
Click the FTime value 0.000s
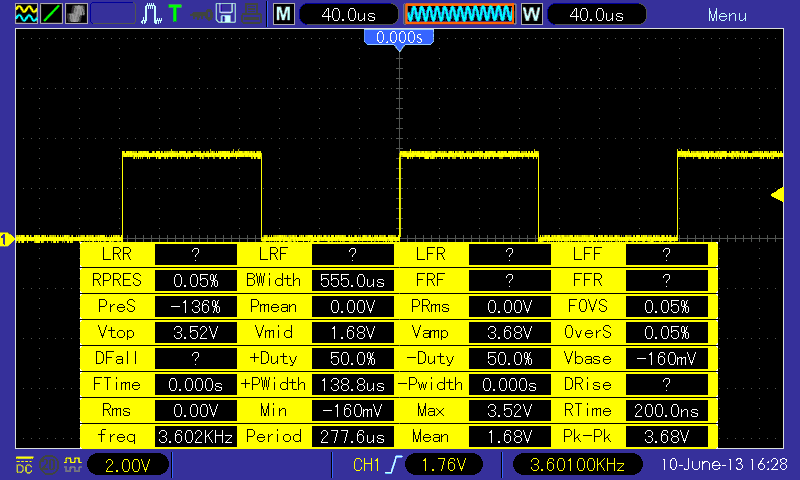click(195, 385)
